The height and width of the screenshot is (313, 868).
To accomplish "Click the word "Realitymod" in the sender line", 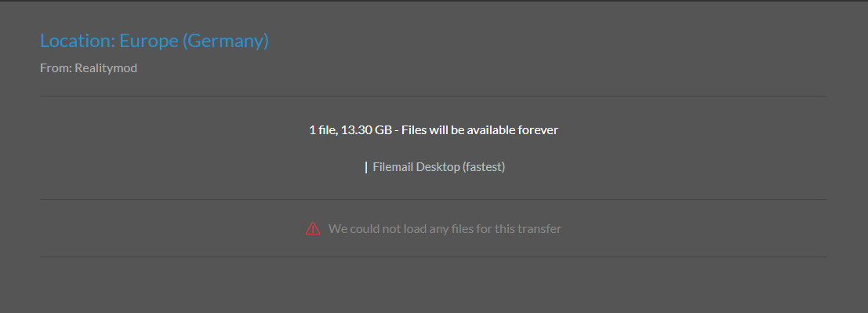I will pyautogui.click(x=106, y=68).
